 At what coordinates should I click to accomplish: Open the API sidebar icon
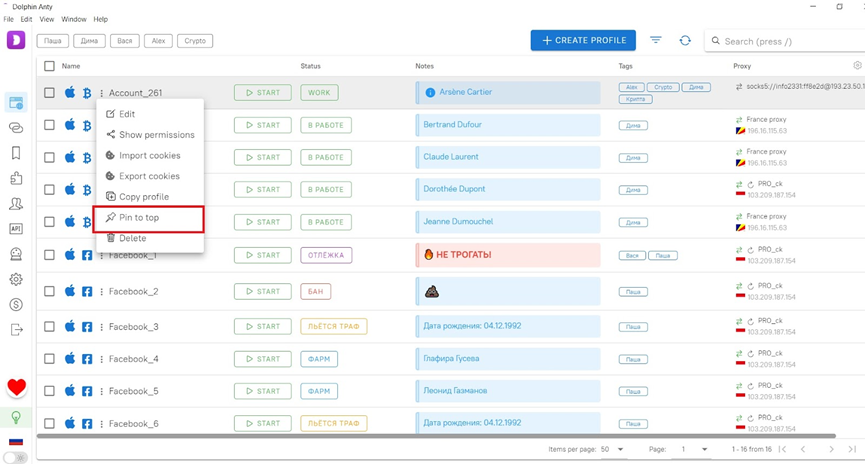tap(16, 228)
